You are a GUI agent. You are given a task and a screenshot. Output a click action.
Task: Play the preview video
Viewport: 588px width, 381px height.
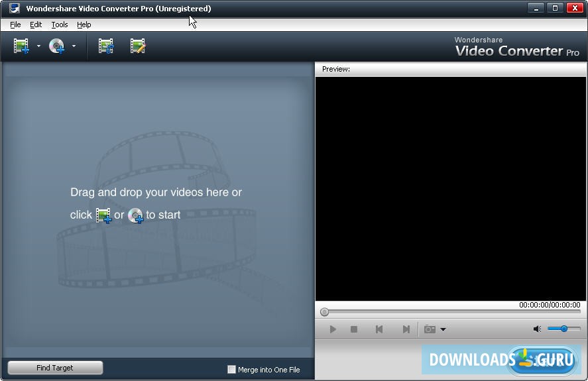pyautogui.click(x=333, y=329)
